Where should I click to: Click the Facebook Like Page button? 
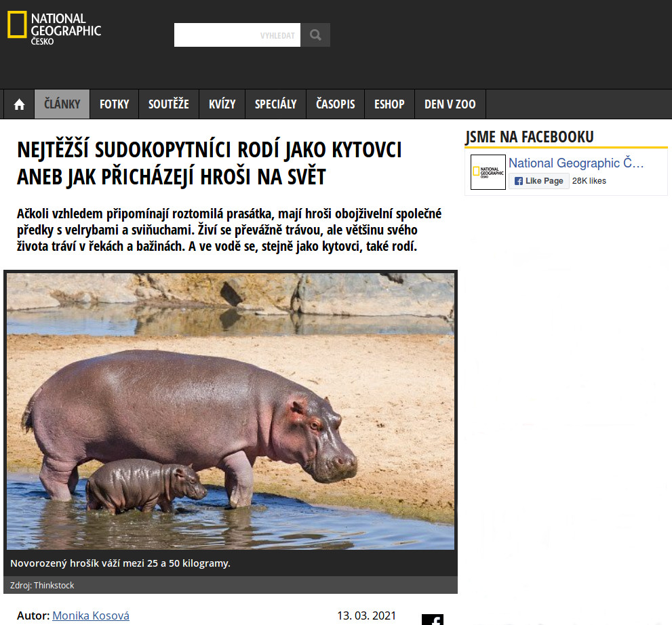click(539, 181)
